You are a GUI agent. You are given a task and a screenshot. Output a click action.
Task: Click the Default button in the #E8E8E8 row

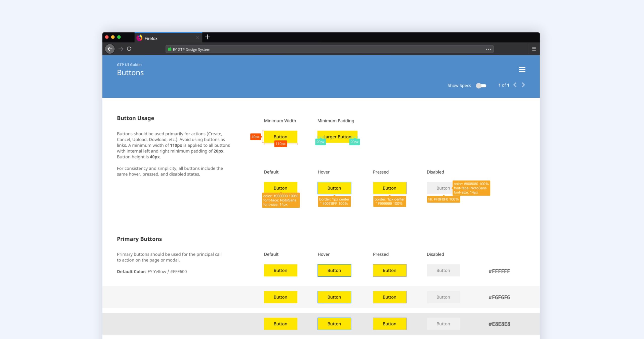(x=280, y=324)
